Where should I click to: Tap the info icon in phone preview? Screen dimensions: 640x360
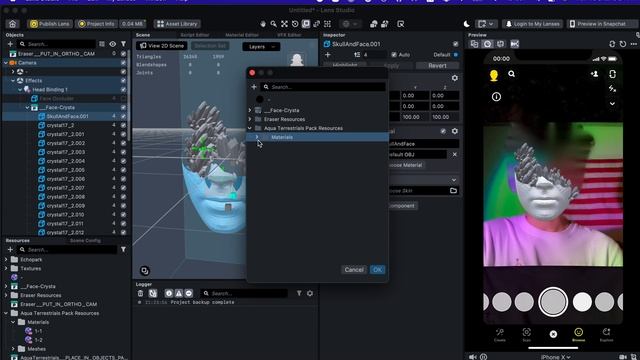(496, 97)
